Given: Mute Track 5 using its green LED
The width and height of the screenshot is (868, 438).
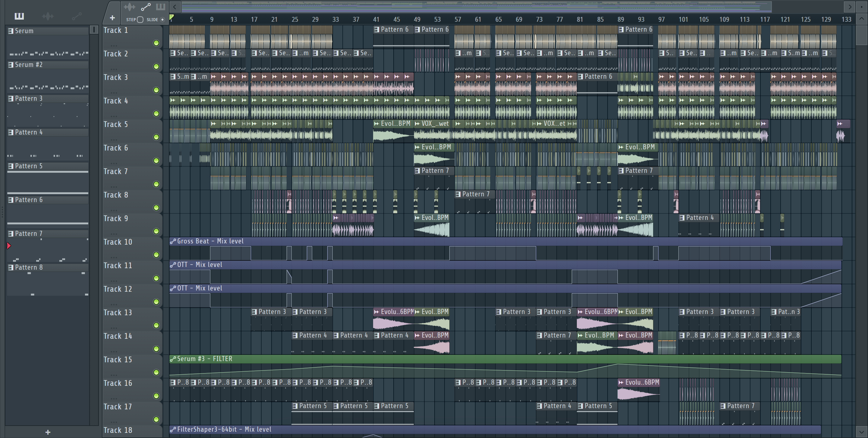Looking at the screenshot, I should [156, 137].
